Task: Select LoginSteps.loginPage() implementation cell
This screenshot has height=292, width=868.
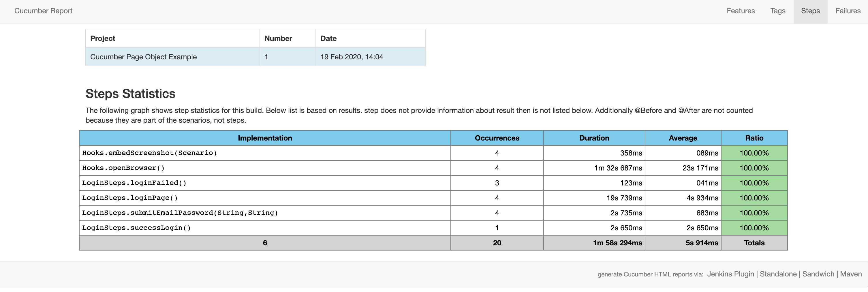Action: [265, 198]
